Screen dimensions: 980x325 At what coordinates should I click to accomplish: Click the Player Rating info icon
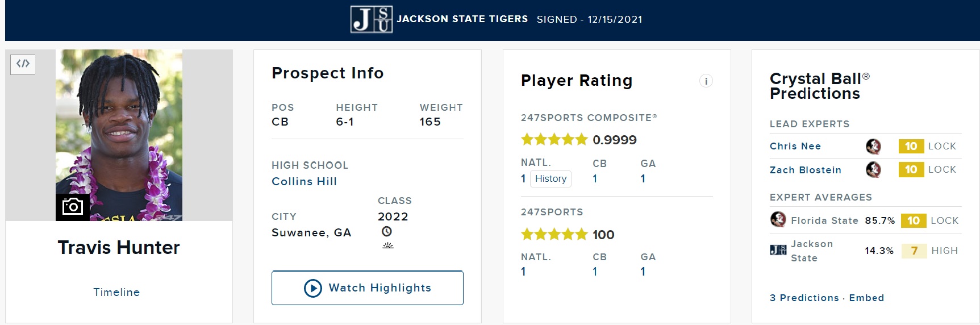click(x=706, y=81)
